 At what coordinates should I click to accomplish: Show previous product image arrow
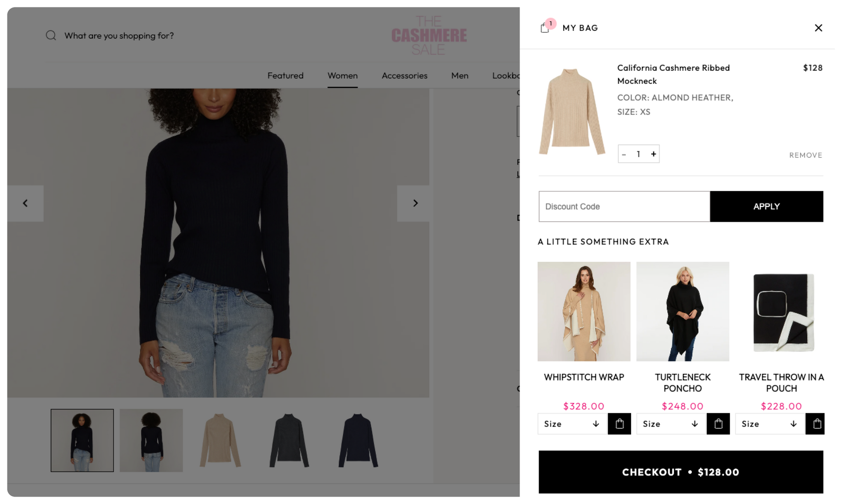tap(25, 203)
